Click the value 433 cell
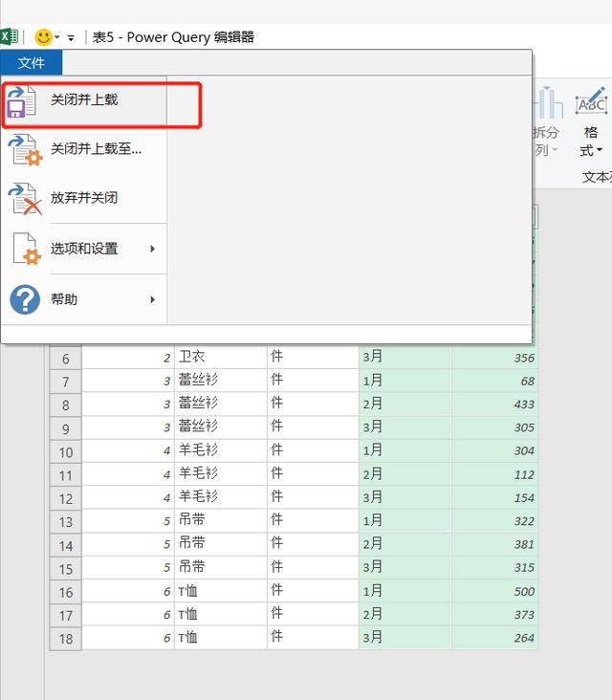The height and width of the screenshot is (700, 612). tap(494, 404)
